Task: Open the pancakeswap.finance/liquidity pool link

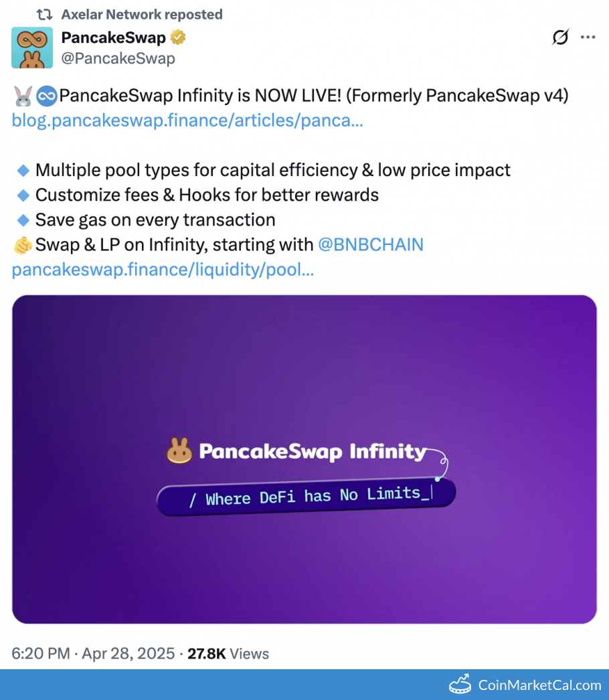Action: 163,270
